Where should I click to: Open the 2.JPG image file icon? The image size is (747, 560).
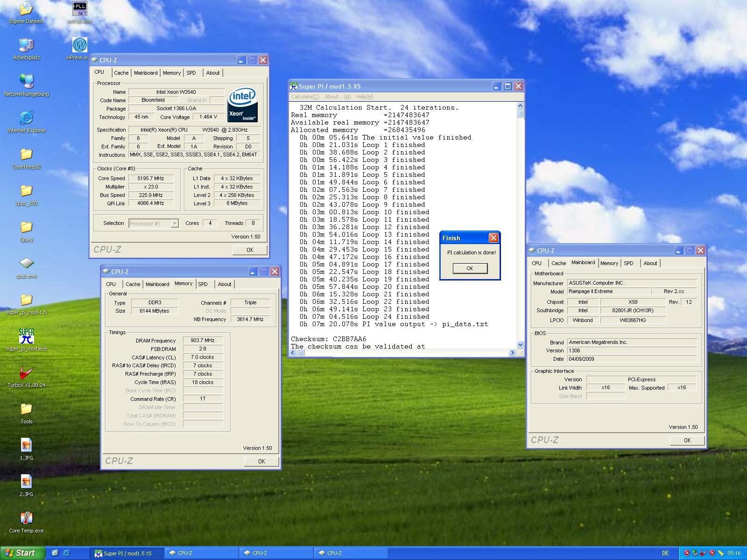tap(26, 485)
